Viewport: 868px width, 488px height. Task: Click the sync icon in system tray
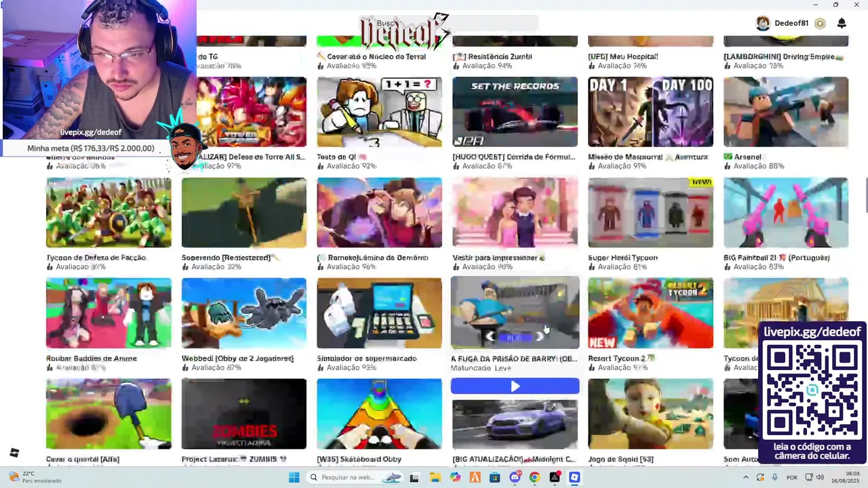pyautogui.click(x=760, y=477)
